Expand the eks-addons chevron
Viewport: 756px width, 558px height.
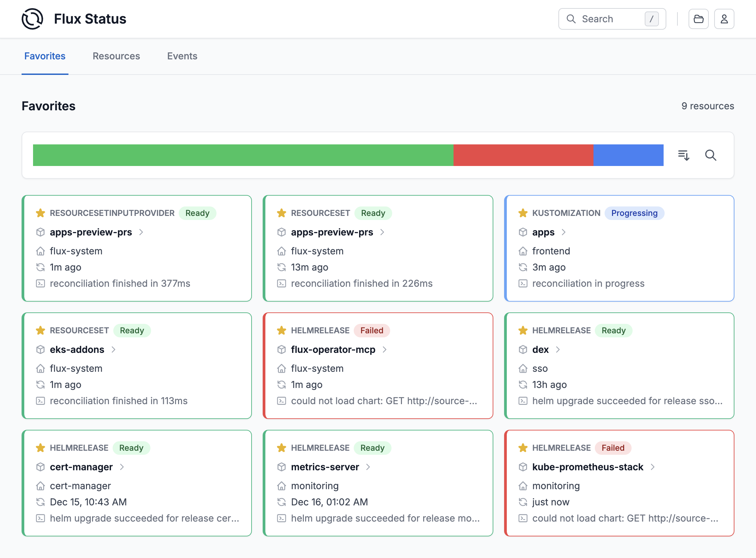click(113, 350)
